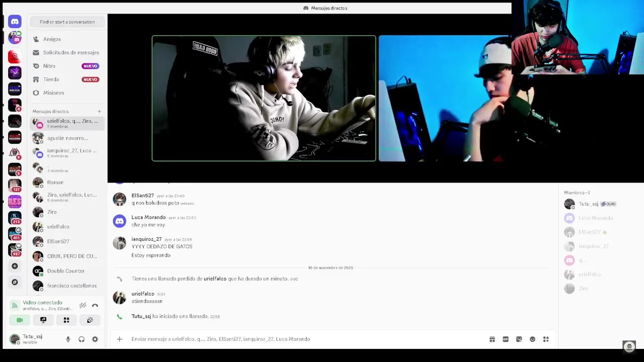The width and height of the screenshot is (644, 362).
Task: Open DM with urielfalco in sidebar
Action: pyautogui.click(x=67, y=227)
